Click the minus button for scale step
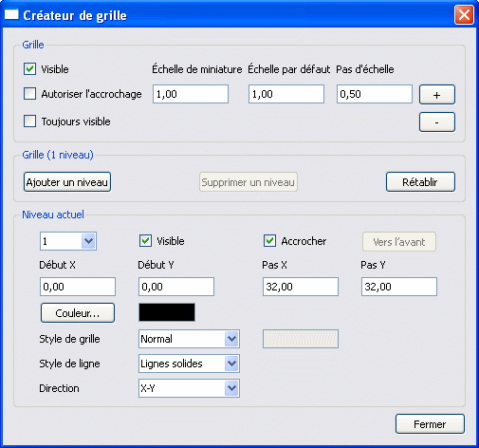Viewport: 479px width, 448px height. tap(437, 121)
